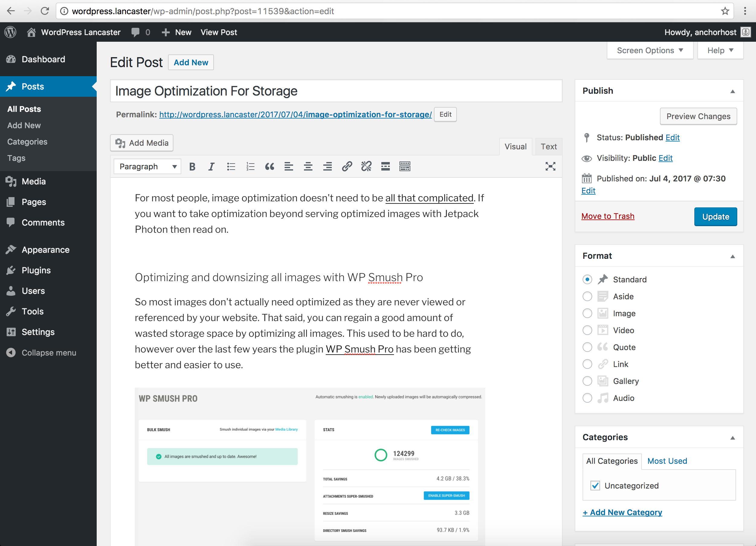Open All Posts submenu item
The width and height of the screenshot is (756, 546).
(x=24, y=109)
